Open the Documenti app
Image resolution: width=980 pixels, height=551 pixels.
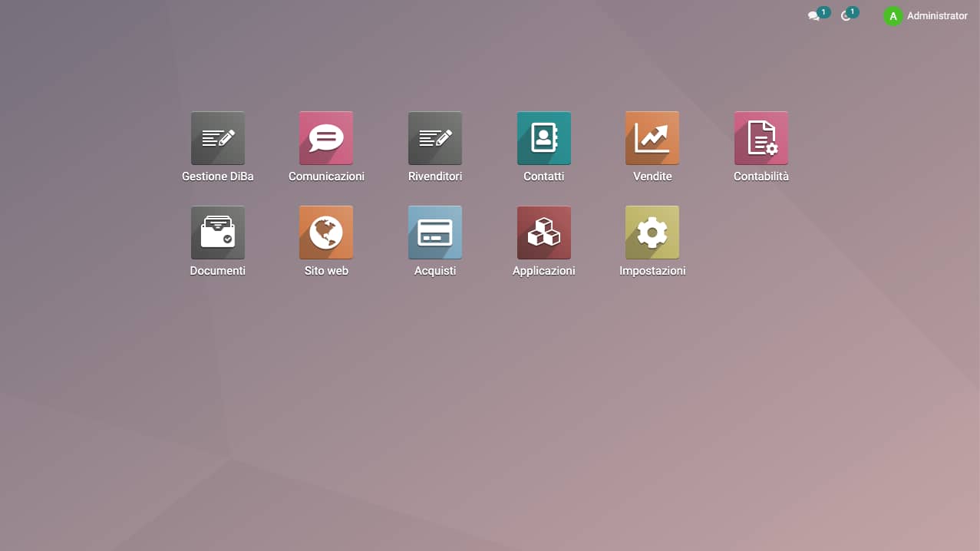click(217, 233)
